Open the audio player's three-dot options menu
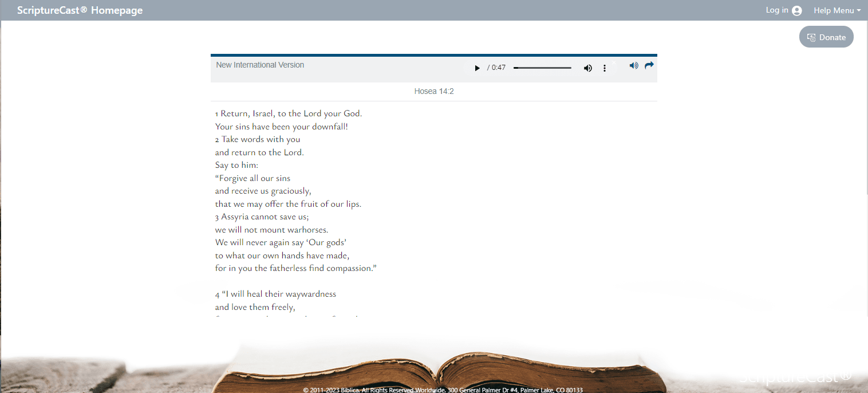 (604, 68)
